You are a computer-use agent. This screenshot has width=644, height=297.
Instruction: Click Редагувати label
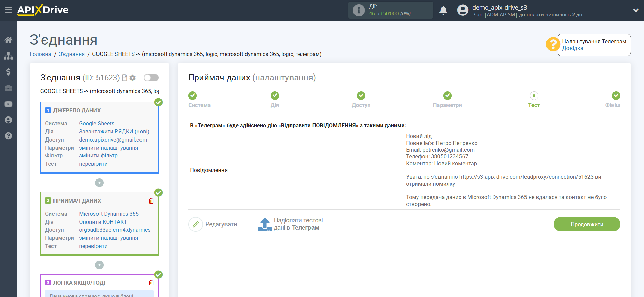[x=221, y=224]
